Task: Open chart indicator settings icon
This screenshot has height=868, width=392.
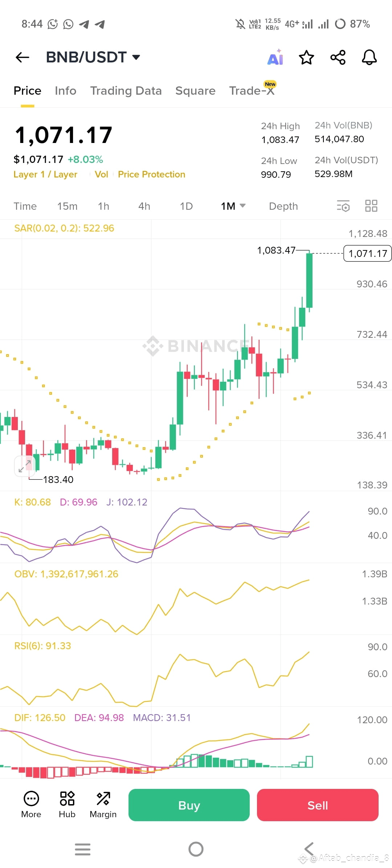Action: pos(343,206)
